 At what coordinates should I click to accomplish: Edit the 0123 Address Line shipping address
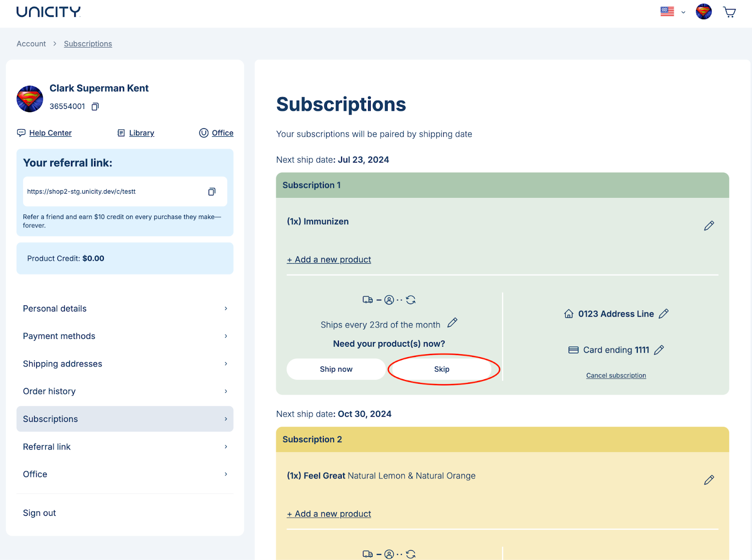[664, 314]
